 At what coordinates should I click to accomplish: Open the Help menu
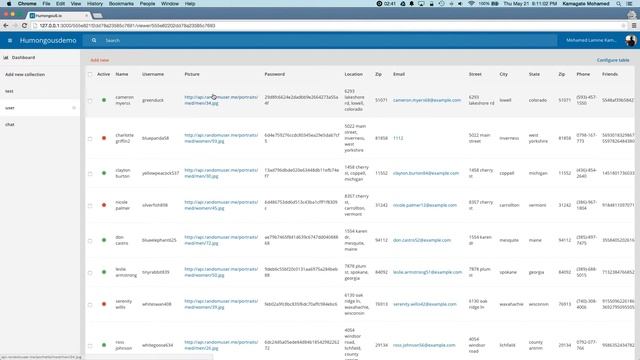tap(190, 3)
